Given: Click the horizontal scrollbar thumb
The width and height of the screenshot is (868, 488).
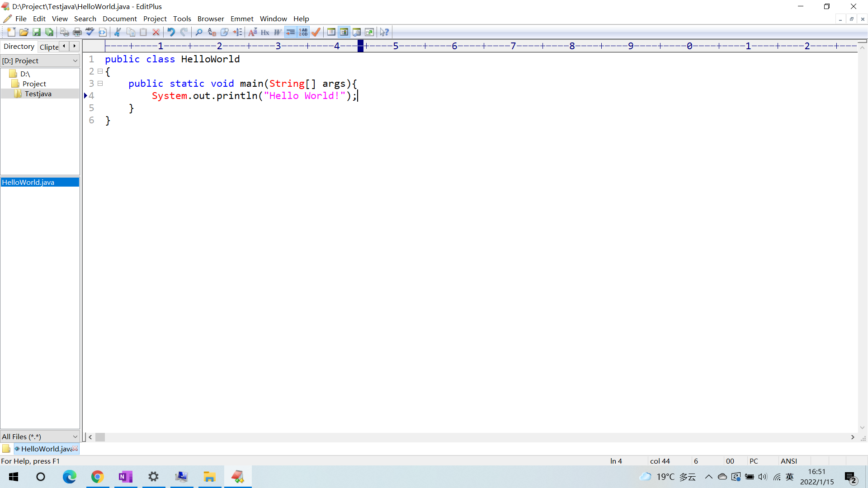Looking at the screenshot, I should (x=100, y=437).
